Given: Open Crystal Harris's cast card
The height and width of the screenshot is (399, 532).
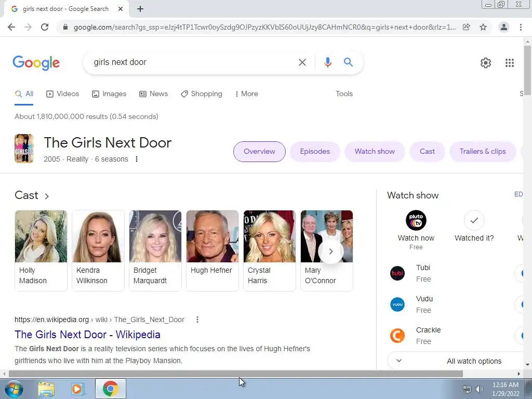Looking at the screenshot, I should [270, 251].
